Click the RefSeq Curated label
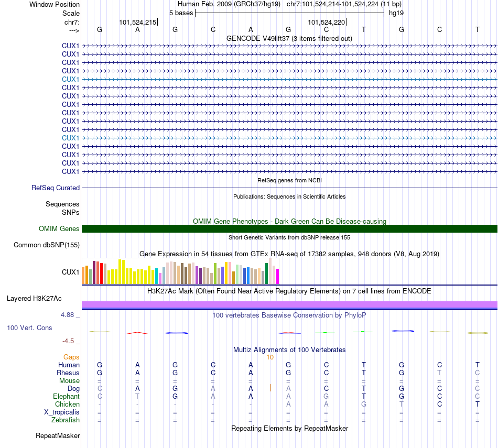The width and height of the screenshot is (498, 448). (56, 188)
